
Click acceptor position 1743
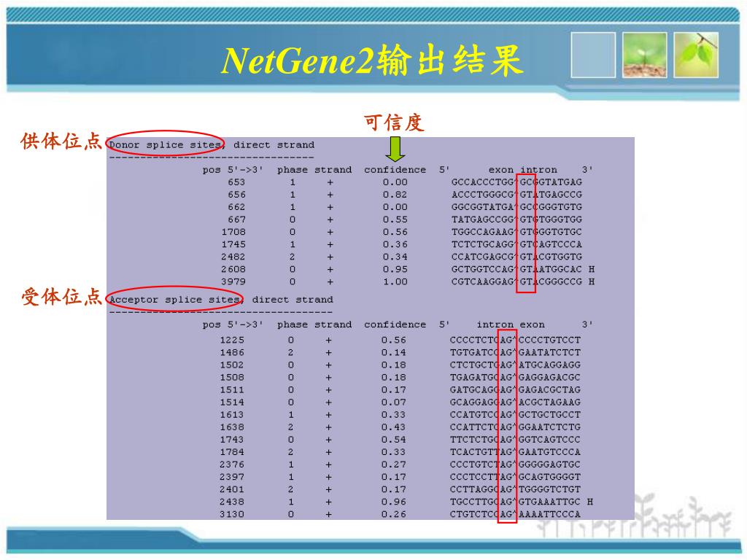tap(232, 440)
